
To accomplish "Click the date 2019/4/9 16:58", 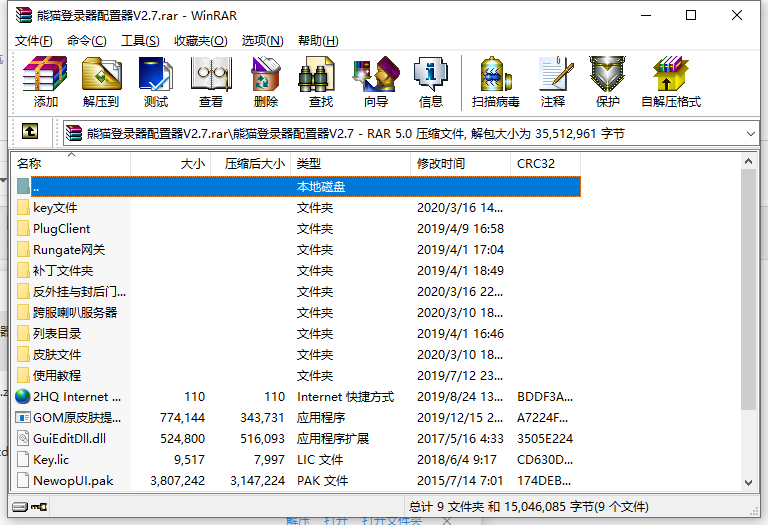I will pyautogui.click(x=460, y=229).
